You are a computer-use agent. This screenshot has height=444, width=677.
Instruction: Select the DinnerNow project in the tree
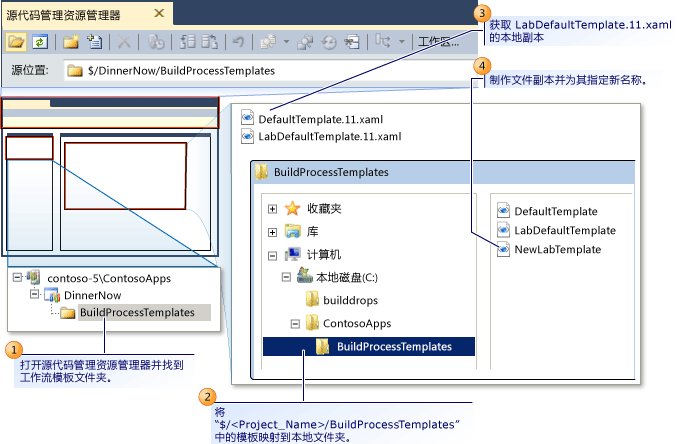(82, 295)
